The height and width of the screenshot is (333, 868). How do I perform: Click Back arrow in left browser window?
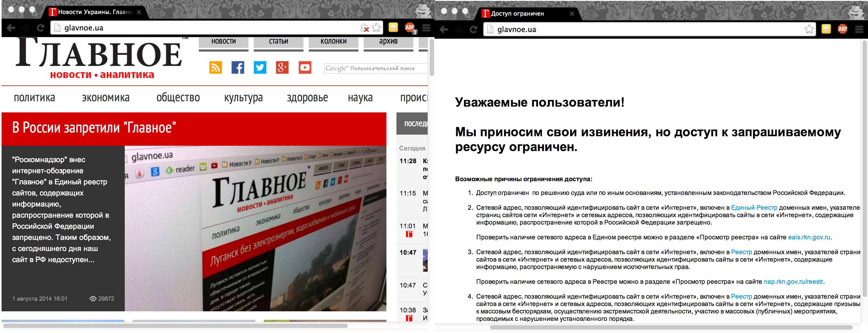pos(11,28)
